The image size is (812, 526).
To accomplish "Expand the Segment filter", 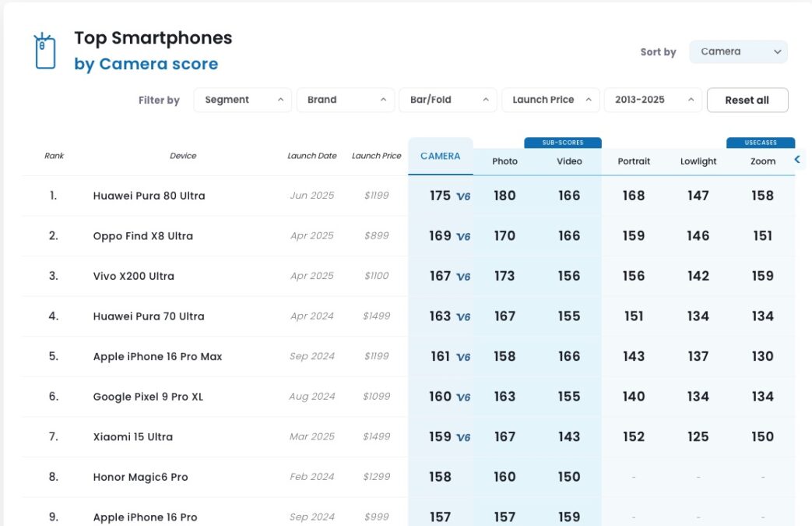I will (x=242, y=100).
